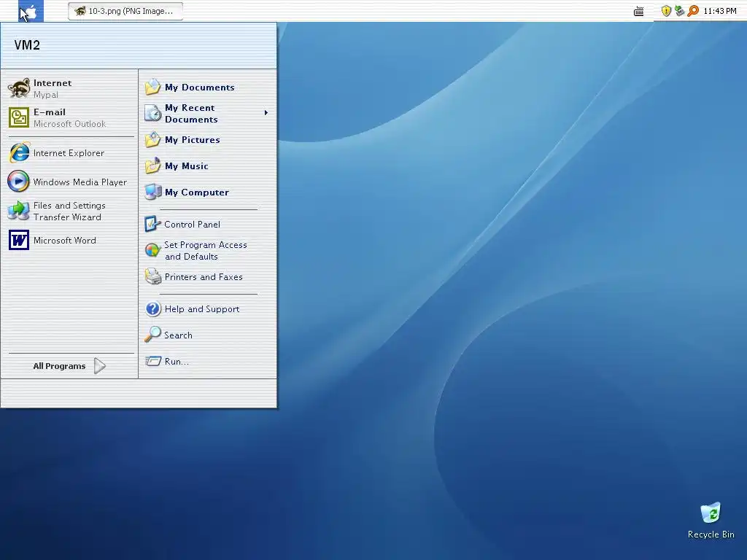
Task: Open Printers and Faxes icon
Action: coord(153,276)
